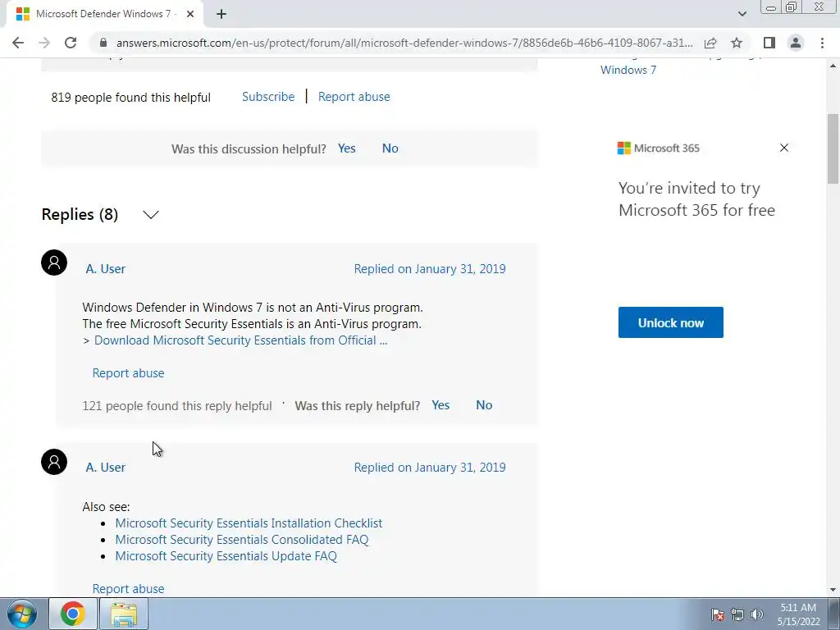The image size is (840, 630).
Task: Report abuse on first reply
Action: [128, 373]
